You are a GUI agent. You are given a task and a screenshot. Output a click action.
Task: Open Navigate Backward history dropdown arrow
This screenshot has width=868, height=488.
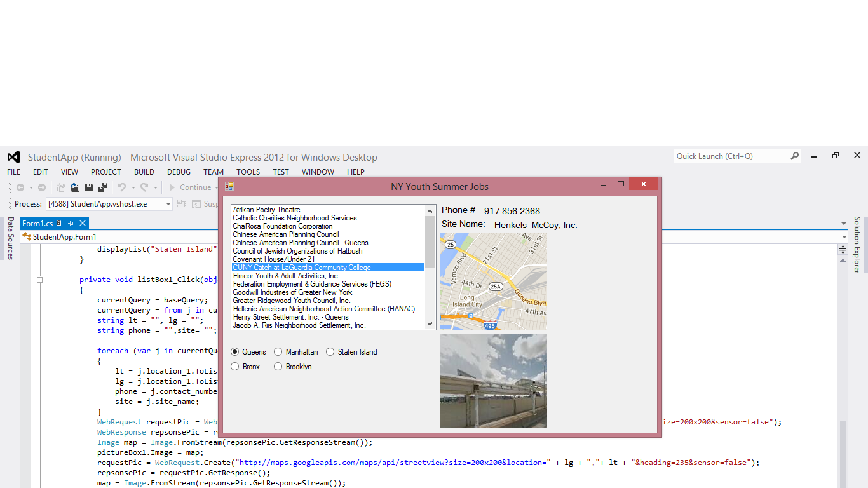[31, 187]
